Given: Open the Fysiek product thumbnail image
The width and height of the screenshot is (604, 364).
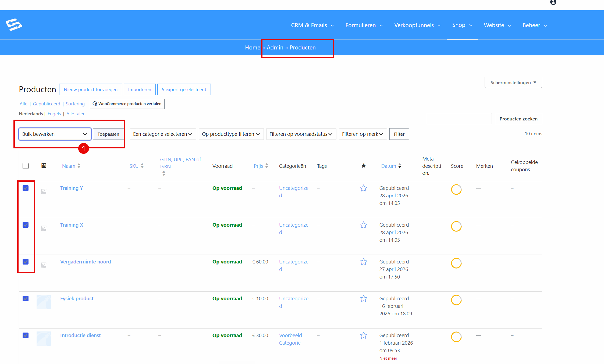Looking at the screenshot, I should click(44, 302).
